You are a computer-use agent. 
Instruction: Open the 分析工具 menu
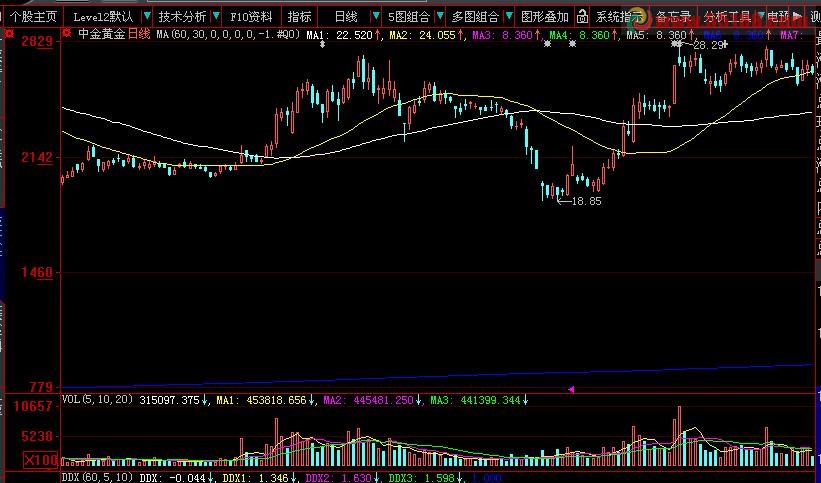[726, 17]
